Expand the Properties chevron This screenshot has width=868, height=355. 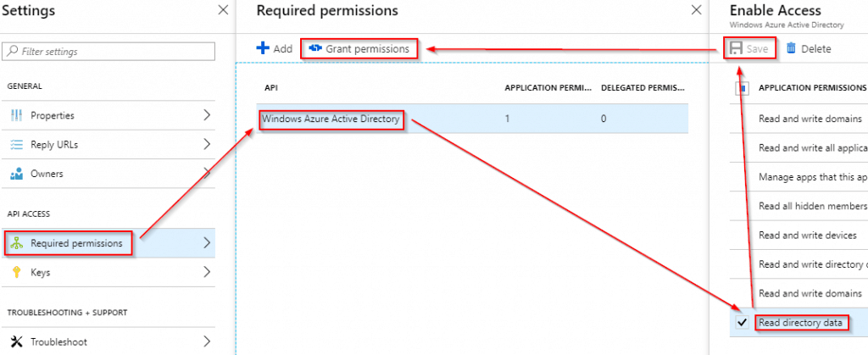click(x=207, y=115)
